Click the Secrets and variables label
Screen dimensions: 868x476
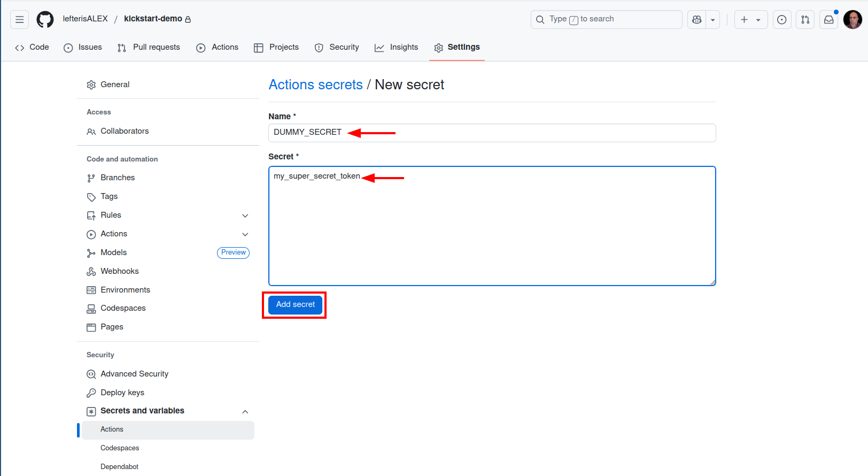[142, 411]
